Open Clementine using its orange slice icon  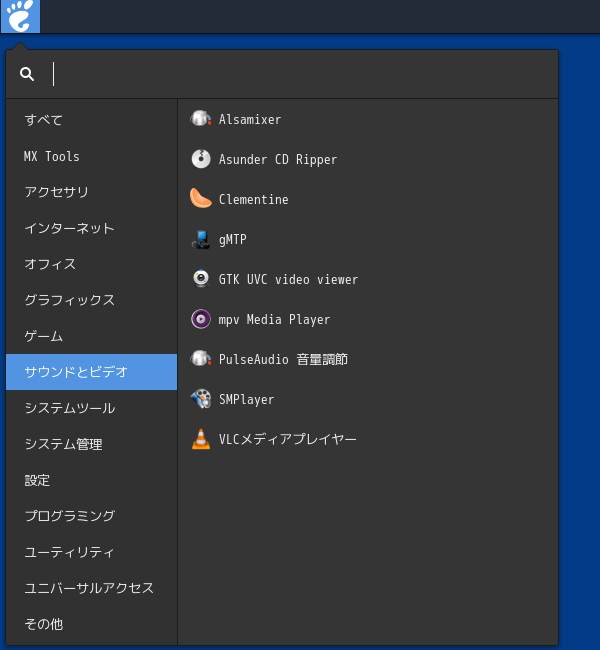pos(201,199)
